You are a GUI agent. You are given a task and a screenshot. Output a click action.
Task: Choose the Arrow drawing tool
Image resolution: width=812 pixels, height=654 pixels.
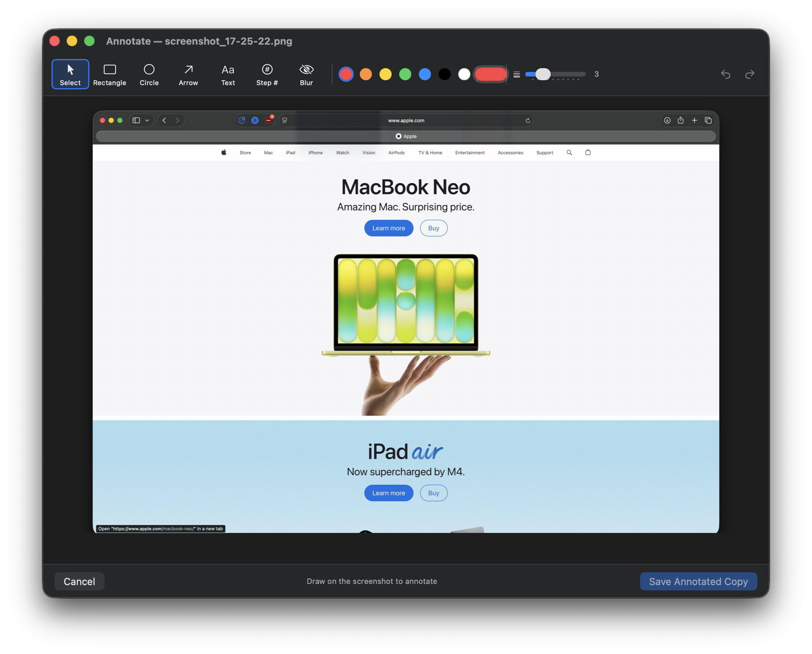(188, 75)
